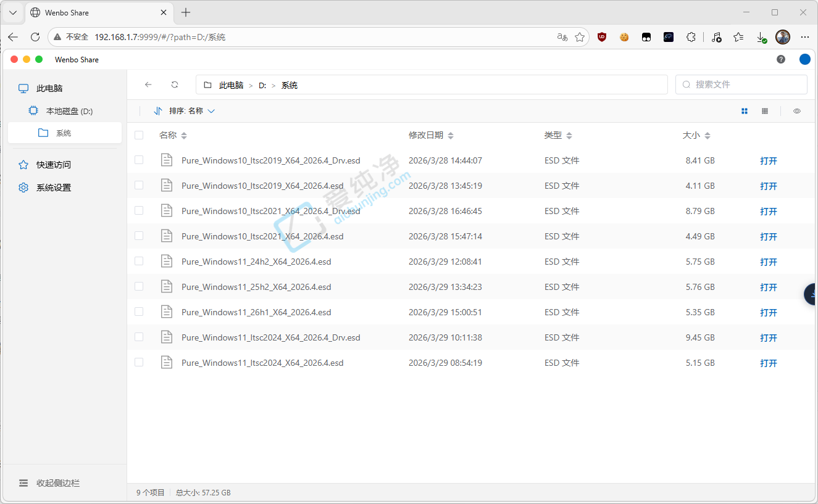Open the browser profile avatar
This screenshot has width=818, height=504.
(x=783, y=37)
